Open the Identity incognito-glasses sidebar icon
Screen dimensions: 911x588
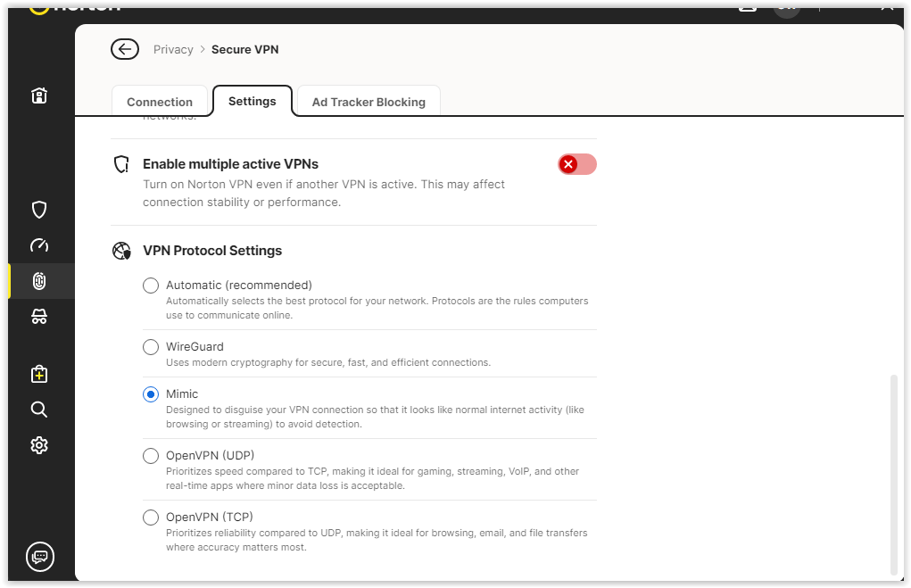(39, 317)
